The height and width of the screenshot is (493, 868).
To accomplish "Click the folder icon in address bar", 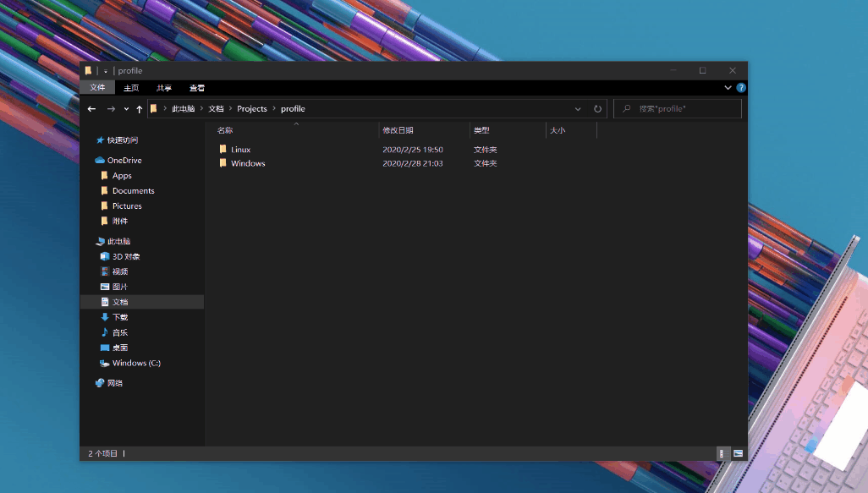I will 154,109.
